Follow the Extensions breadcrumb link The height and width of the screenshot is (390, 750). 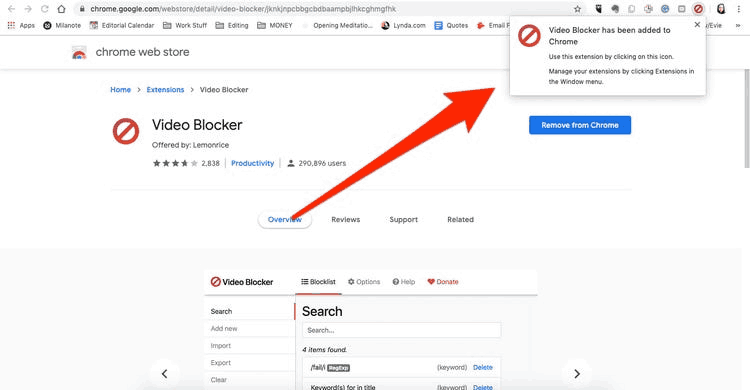point(165,89)
